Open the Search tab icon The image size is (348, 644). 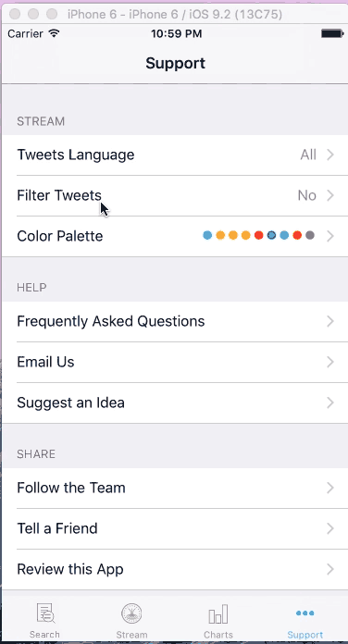pyautogui.click(x=45, y=613)
